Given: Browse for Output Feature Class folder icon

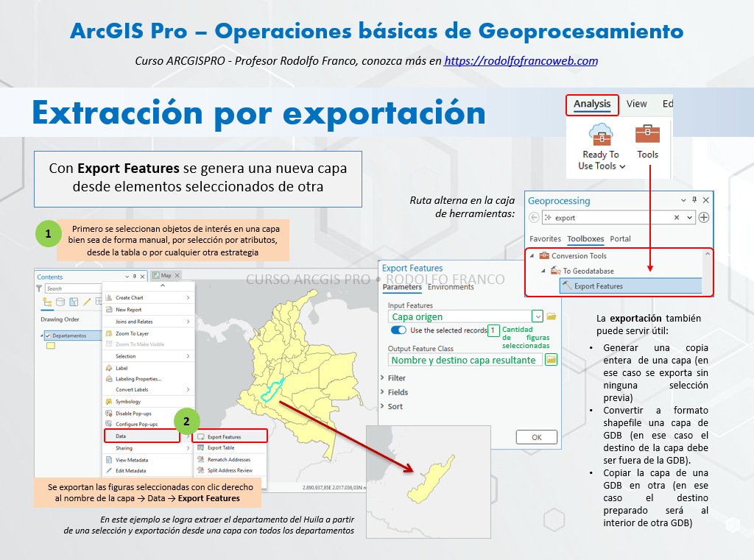Looking at the screenshot, I should [x=551, y=360].
